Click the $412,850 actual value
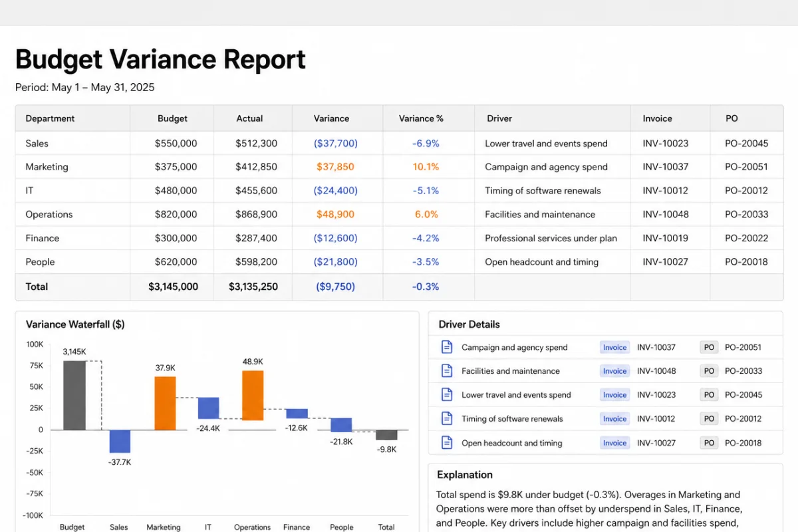This screenshot has height=532, width=798. (x=256, y=167)
